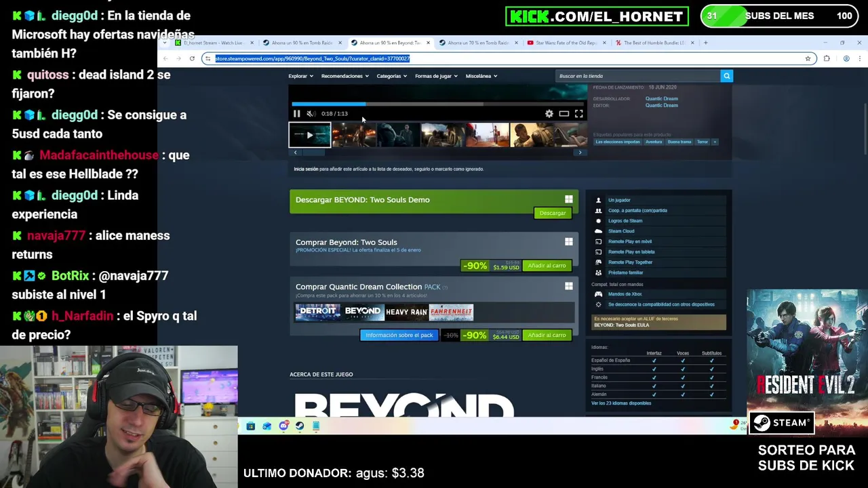Click the Steam Cloud feature icon
Viewport: 868px width, 488px height.
pyautogui.click(x=598, y=231)
